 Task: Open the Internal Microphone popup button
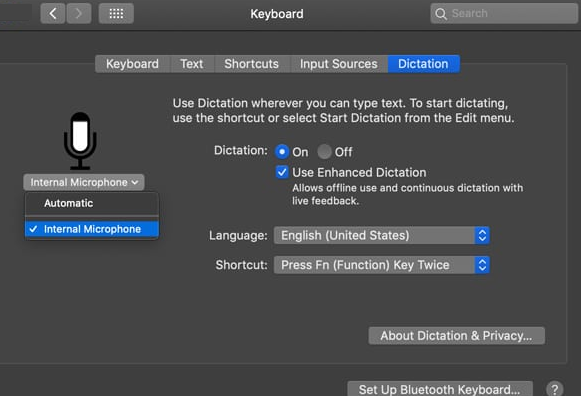coord(84,182)
